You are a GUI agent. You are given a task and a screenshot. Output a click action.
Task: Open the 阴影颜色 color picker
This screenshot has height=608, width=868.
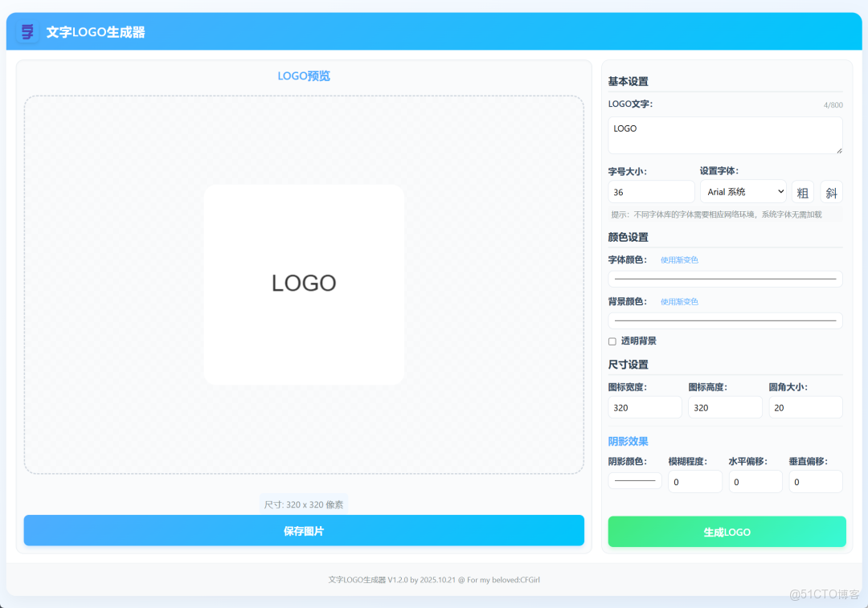pyautogui.click(x=634, y=480)
